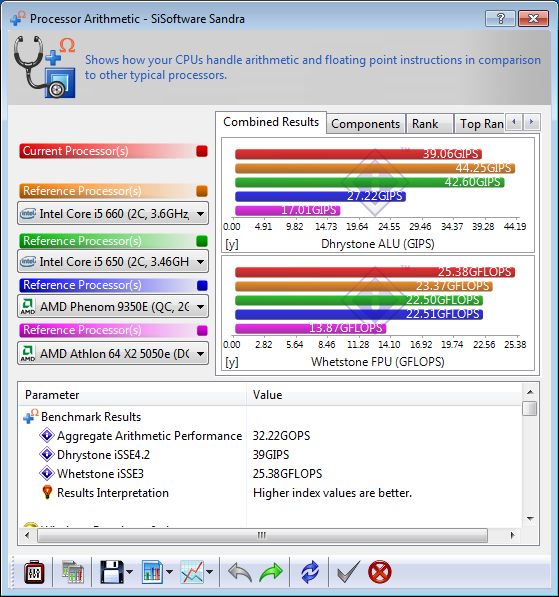Image resolution: width=559 pixels, height=597 pixels.
Task: Open the Intel Core i5 660 dropdown
Action: (113, 214)
